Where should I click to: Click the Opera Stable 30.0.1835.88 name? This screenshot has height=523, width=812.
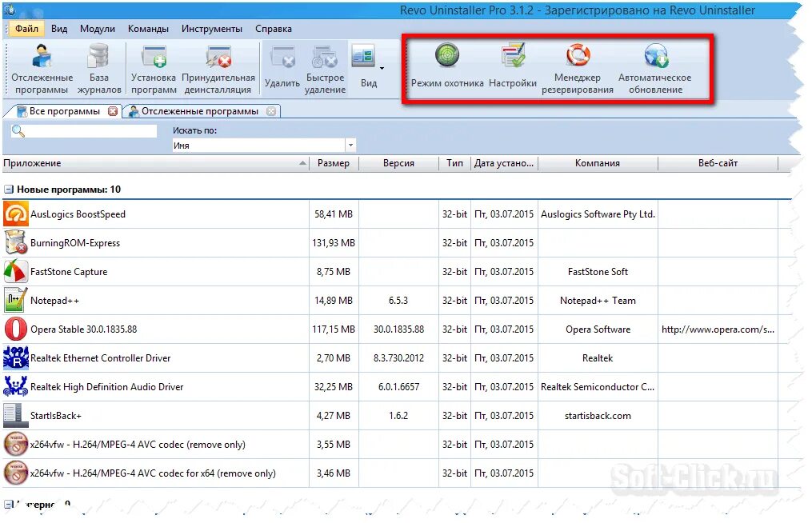click(83, 329)
